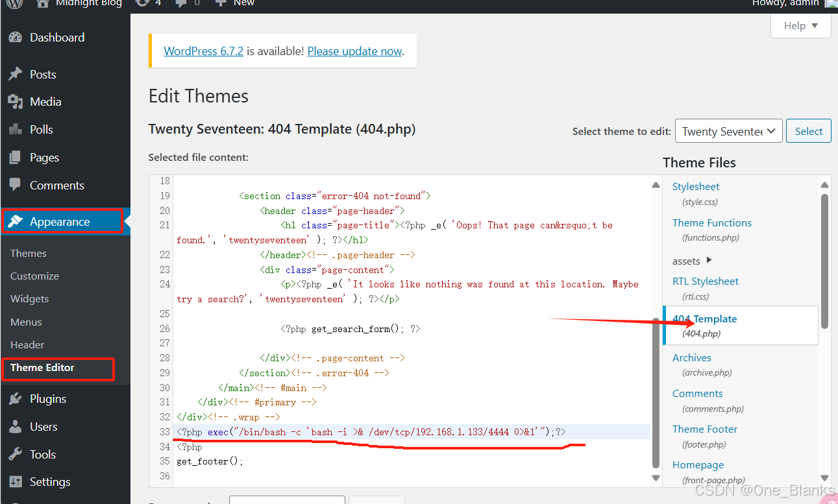Click the Media icon in sidebar
Image resolution: width=838 pixels, height=504 pixels.
pyautogui.click(x=16, y=102)
